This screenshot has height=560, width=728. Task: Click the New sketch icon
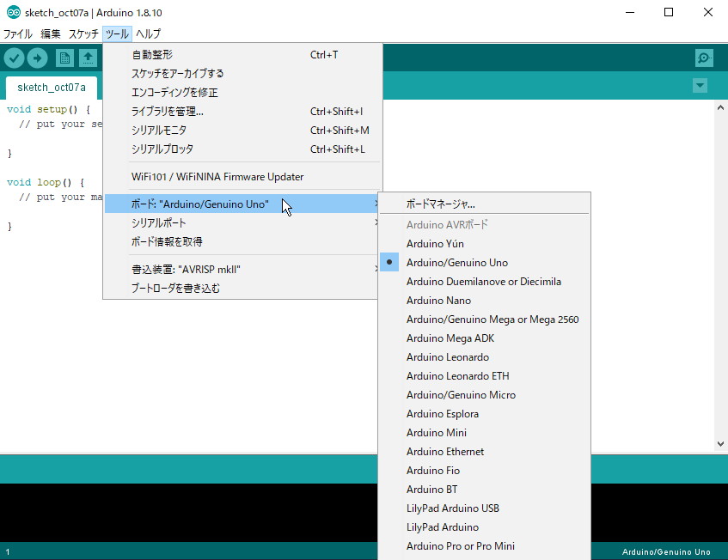pos(64,58)
